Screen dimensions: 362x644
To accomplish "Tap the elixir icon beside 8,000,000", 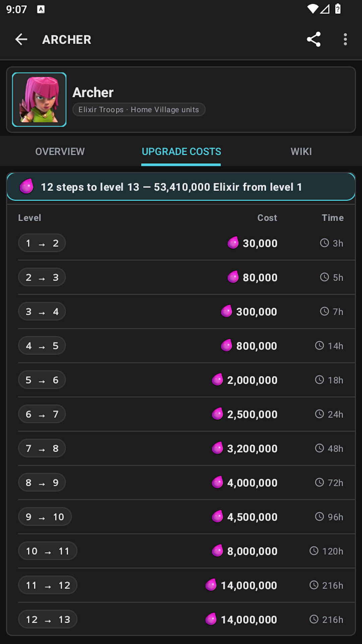I will [x=218, y=551].
